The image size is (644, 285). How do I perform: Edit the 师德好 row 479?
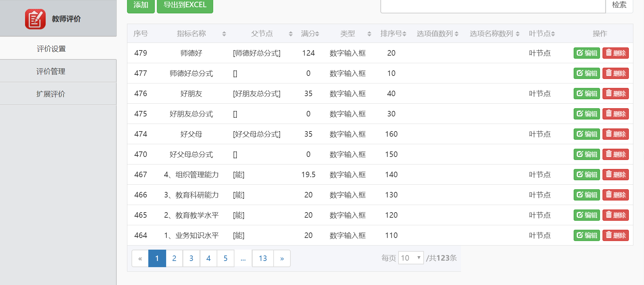[586, 53]
